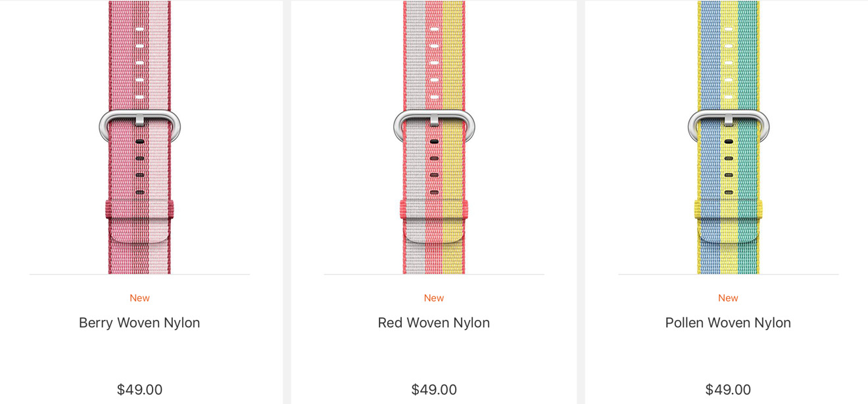
Task: Click the silver buckle on the Pollen band
Action: (x=728, y=125)
